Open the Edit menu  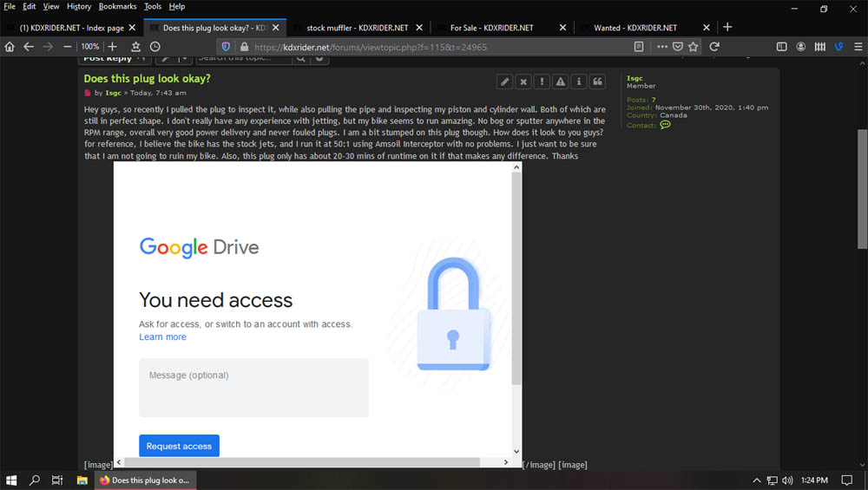tap(29, 7)
